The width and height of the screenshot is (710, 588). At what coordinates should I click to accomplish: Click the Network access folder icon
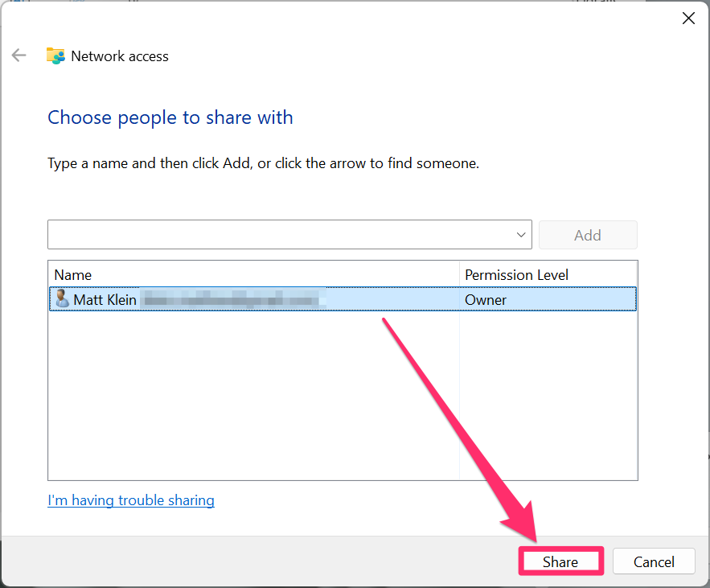pos(55,56)
